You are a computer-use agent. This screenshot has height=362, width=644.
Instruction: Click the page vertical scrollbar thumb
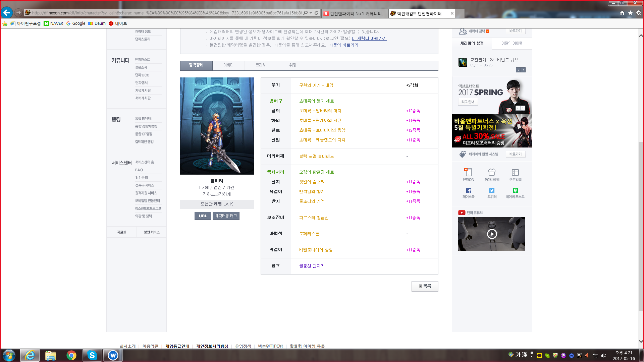pos(641,226)
